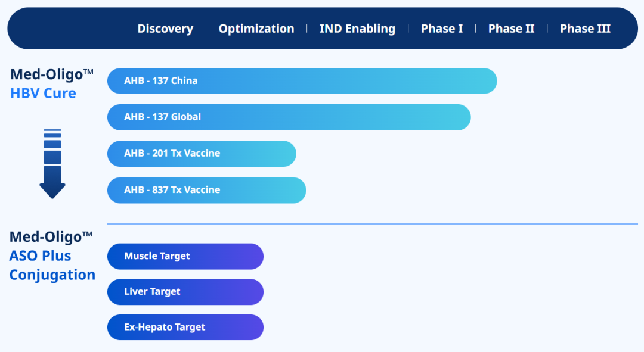Open the AHB - 201 Tx Vaccine bar

click(202, 154)
